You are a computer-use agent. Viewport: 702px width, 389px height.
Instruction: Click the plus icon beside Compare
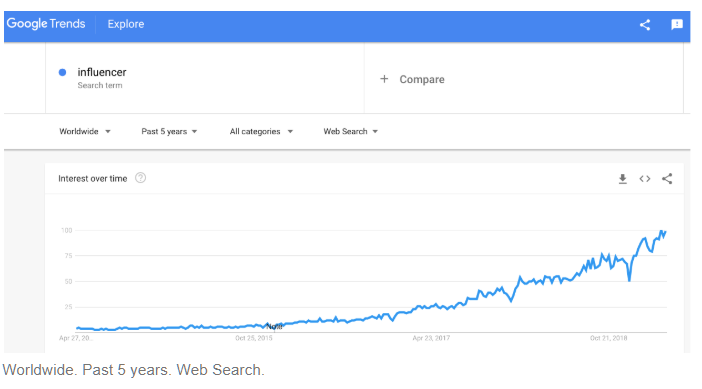(384, 79)
